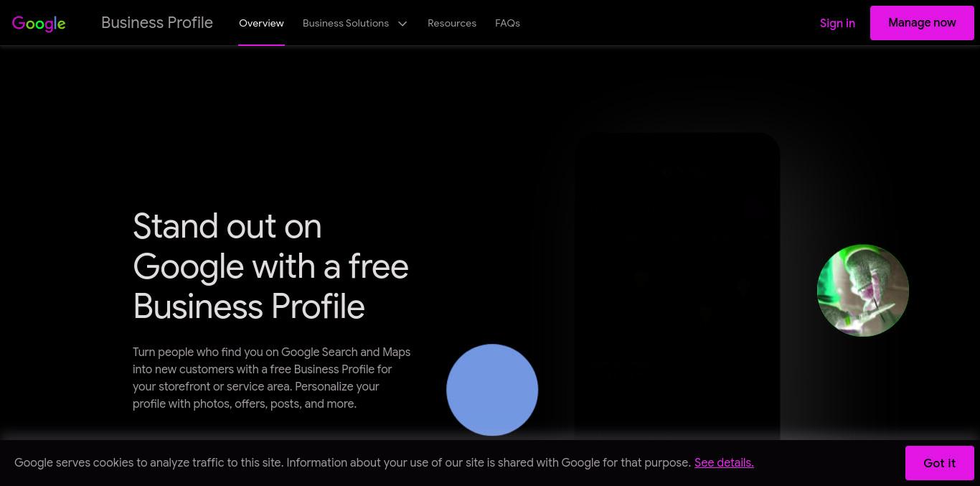Expand the Business Solutions chevron arrow
980x486 pixels.
click(x=402, y=24)
